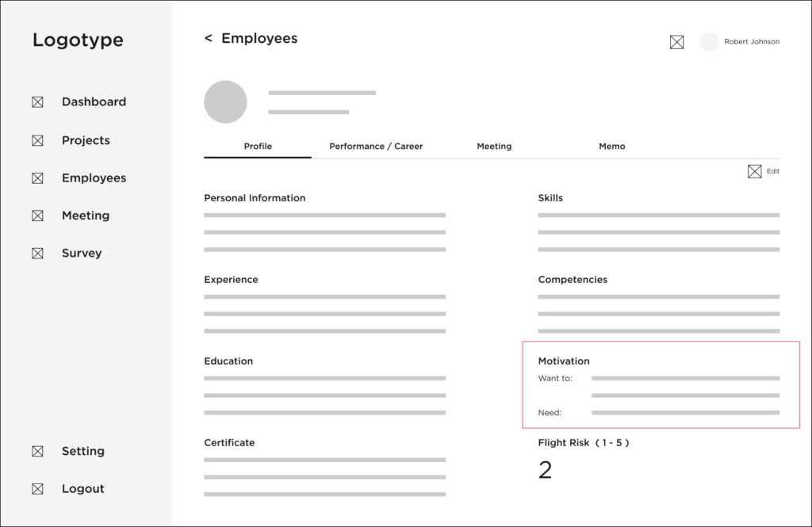The width and height of the screenshot is (812, 527).
Task: Click the Survey sidebar icon
Action: [37, 254]
